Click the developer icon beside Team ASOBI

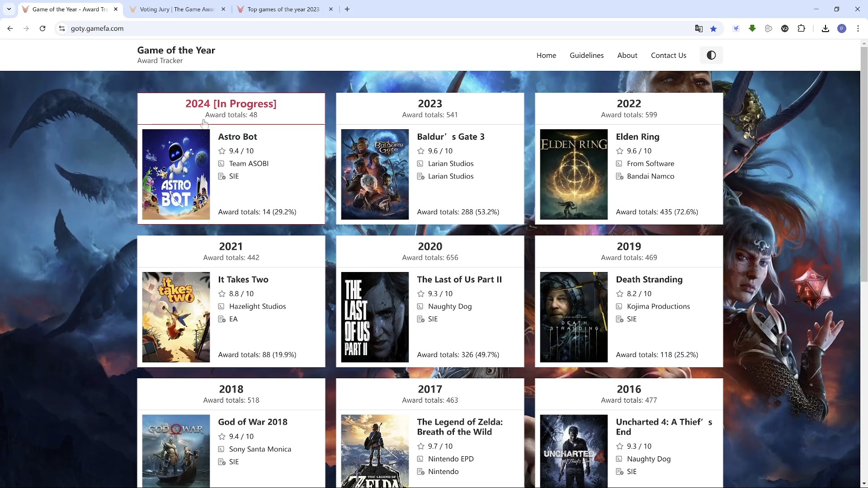coord(222,164)
